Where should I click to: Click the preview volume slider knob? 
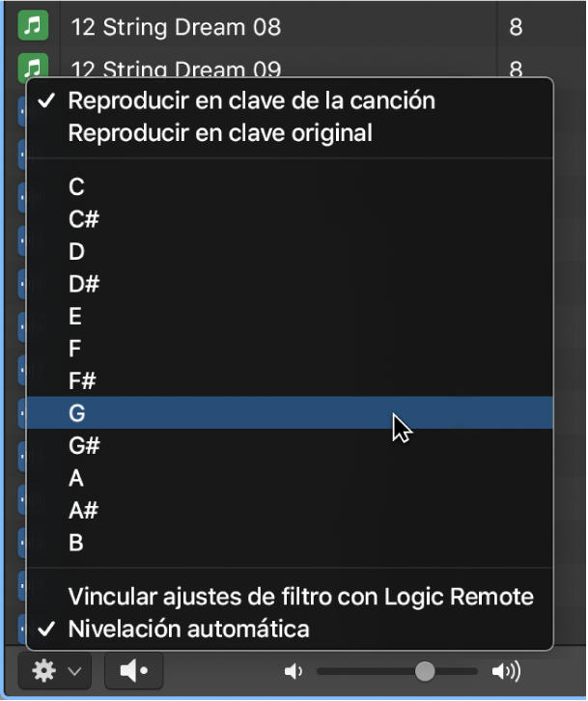tap(425, 672)
